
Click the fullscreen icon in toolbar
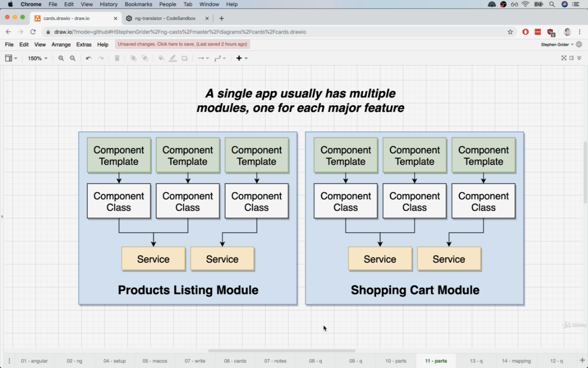point(563,58)
